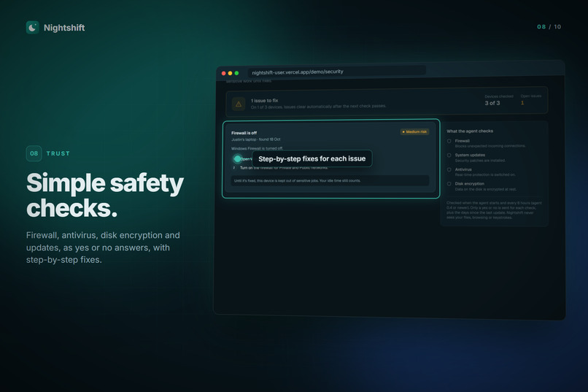
Task: Click the 08 section badge
Action: coord(34,153)
